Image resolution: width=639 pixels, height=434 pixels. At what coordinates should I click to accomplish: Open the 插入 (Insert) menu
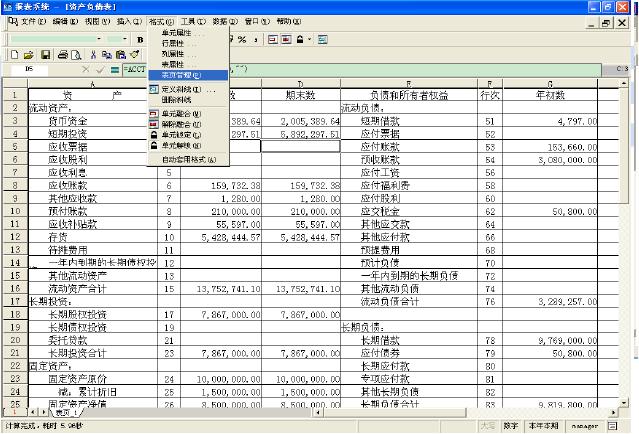point(129,21)
